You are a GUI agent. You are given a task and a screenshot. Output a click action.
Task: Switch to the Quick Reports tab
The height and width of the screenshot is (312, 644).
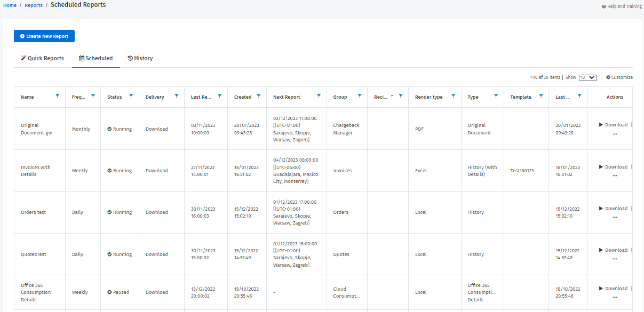43,58
